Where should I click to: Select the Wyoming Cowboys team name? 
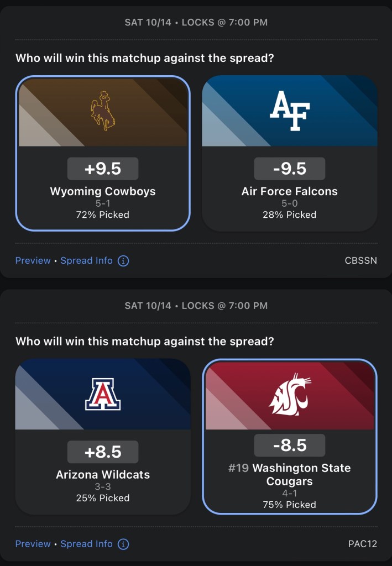pyautogui.click(x=102, y=191)
